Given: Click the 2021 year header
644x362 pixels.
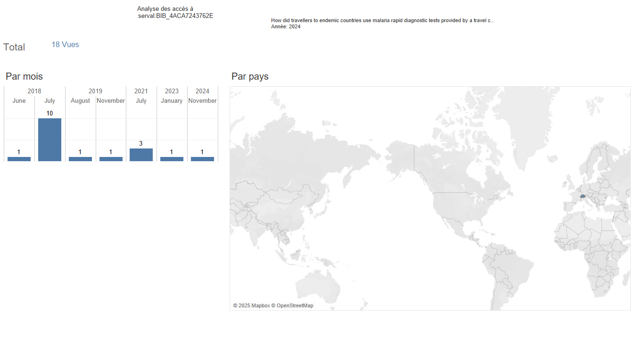Looking at the screenshot, I should (x=141, y=91).
